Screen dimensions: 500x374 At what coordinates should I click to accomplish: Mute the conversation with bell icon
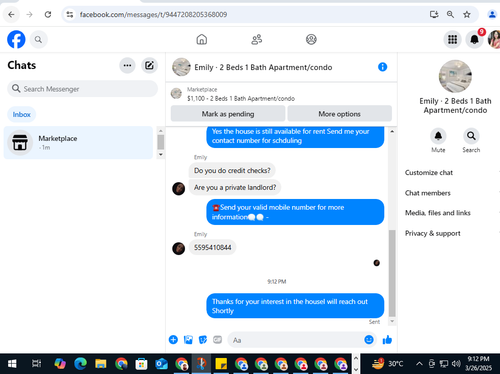tap(438, 136)
